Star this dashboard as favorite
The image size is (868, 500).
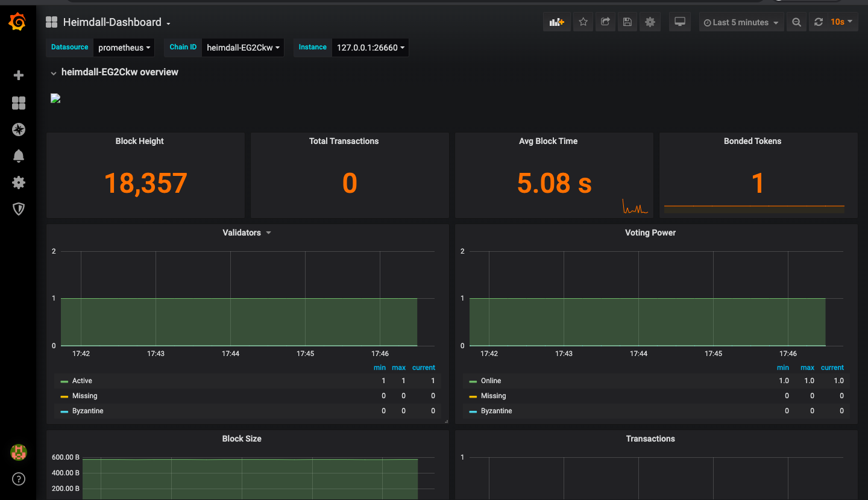click(x=583, y=22)
